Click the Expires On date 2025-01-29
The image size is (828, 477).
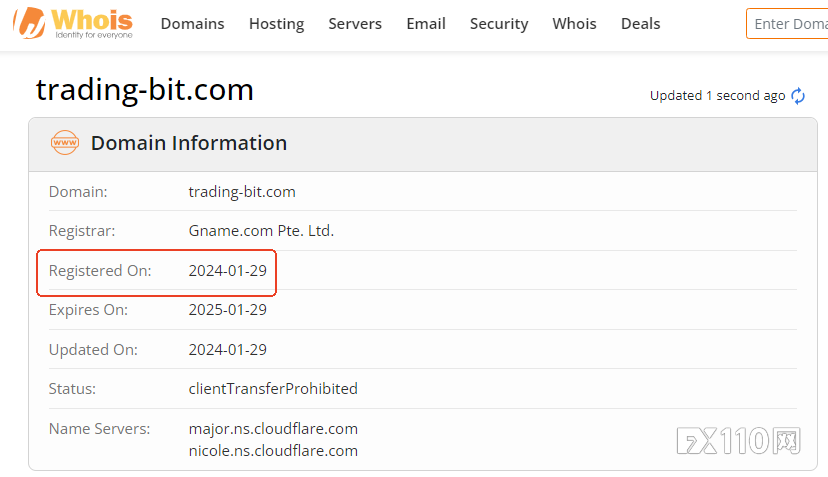(x=228, y=310)
